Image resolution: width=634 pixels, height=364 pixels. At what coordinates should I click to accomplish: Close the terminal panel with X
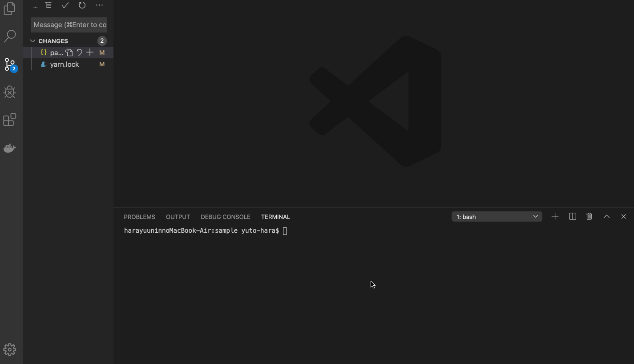pos(623,216)
